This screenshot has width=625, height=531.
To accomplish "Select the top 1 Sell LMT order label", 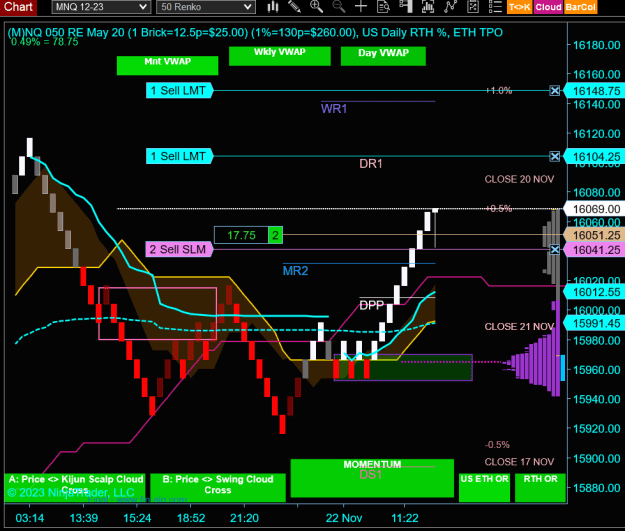I will point(179,91).
